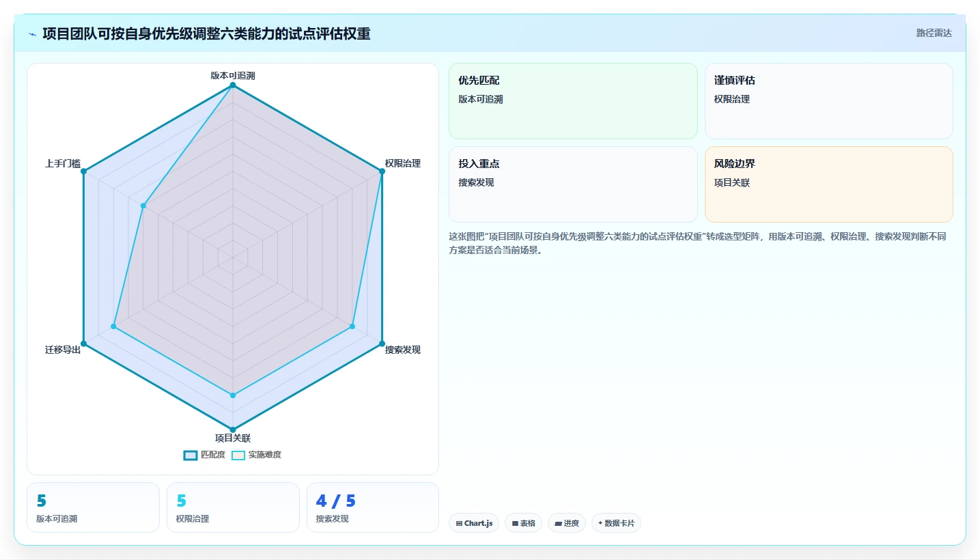Click the 上手门槛 radar axis label
The height and width of the screenshot is (560, 980).
[x=63, y=163]
